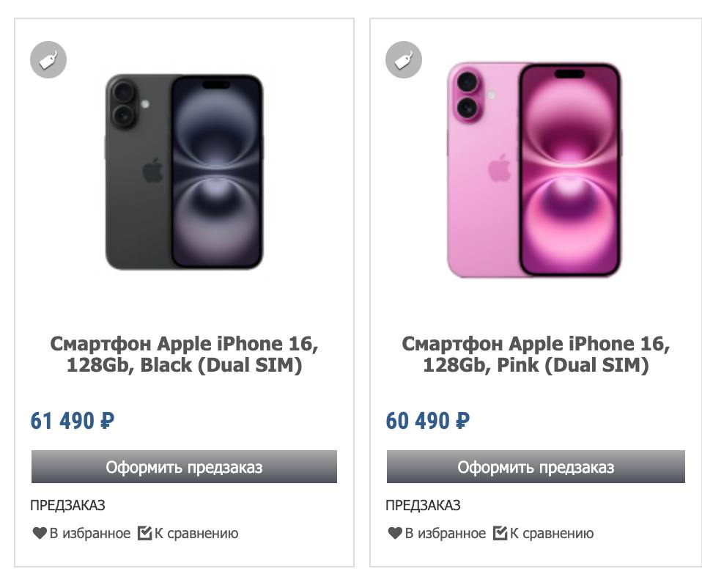Click the 60 490 ₽ price
This screenshot has height=588, width=702.
pyautogui.click(x=427, y=421)
